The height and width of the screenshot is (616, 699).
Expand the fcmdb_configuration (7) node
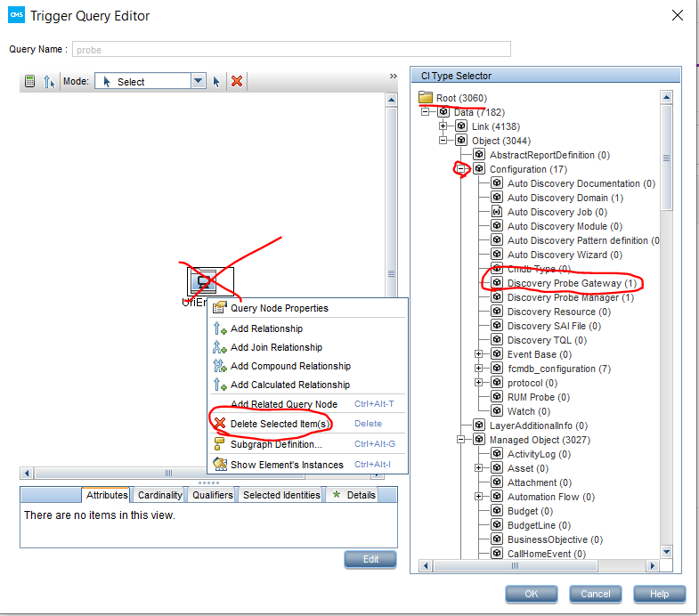pyautogui.click(x=479, y=369)
